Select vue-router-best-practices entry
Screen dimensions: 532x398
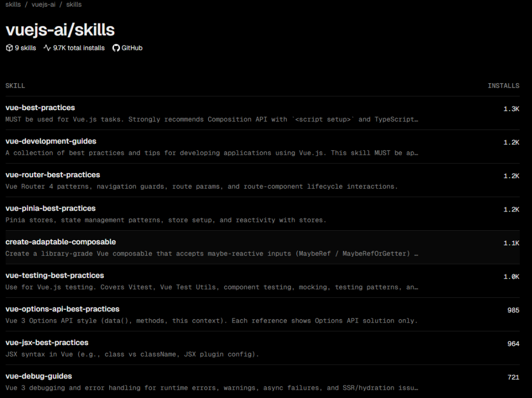coord(52,175)
